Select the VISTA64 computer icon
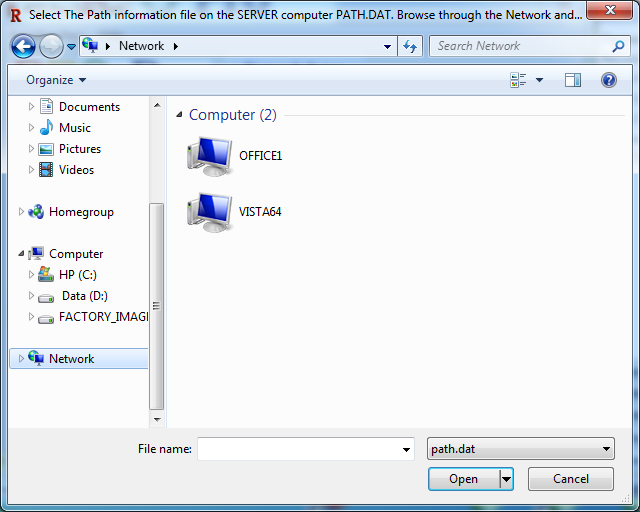Image resolution: width=640 pixels, height=512 pixels. 210,211
